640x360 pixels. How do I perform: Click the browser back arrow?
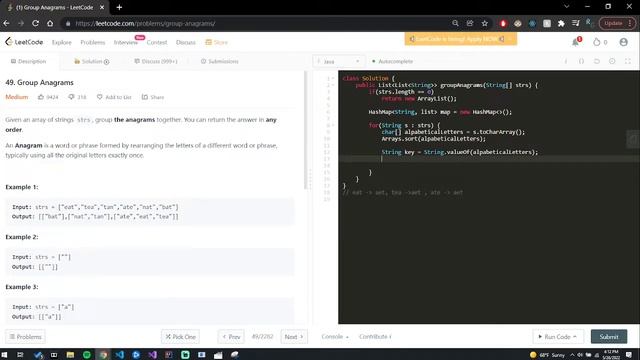click(6, 23)
